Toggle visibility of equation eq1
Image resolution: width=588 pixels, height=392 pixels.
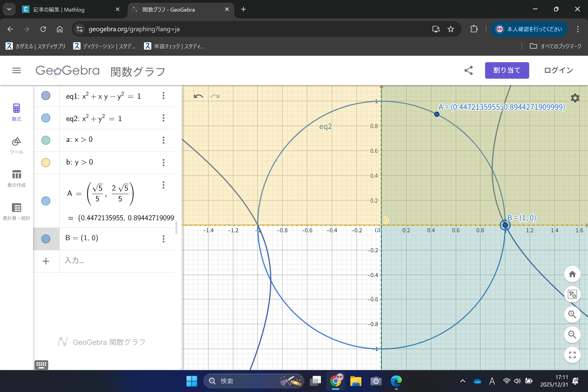point(46,96)
